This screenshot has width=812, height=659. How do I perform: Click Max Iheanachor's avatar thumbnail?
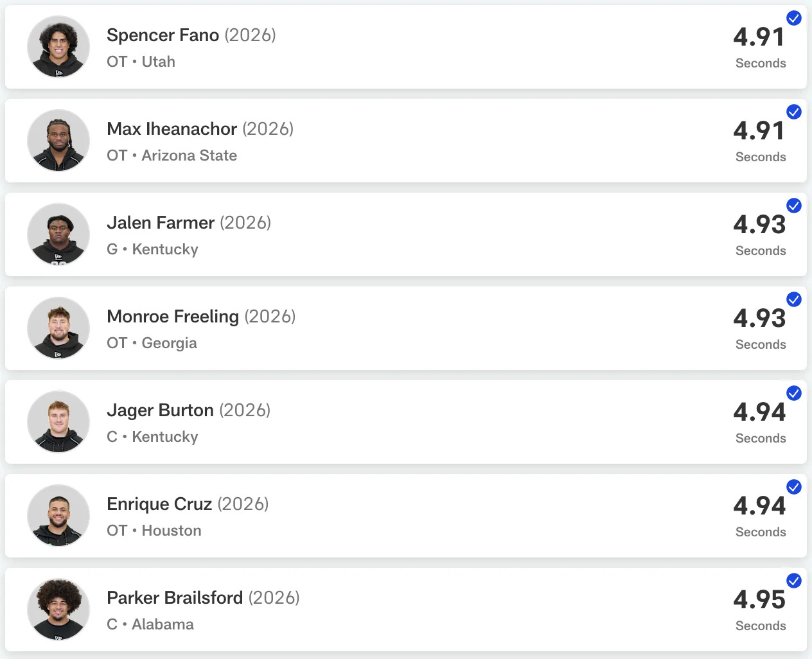[58, 141]
